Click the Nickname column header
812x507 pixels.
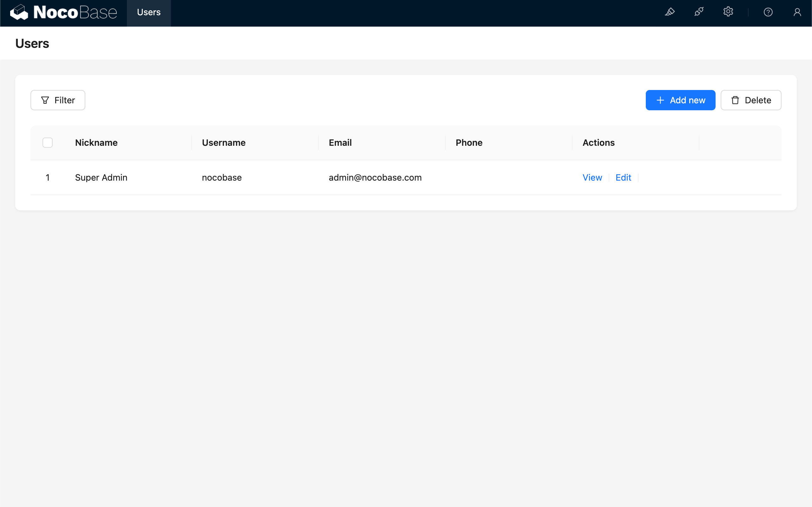(x=96, y=143)
